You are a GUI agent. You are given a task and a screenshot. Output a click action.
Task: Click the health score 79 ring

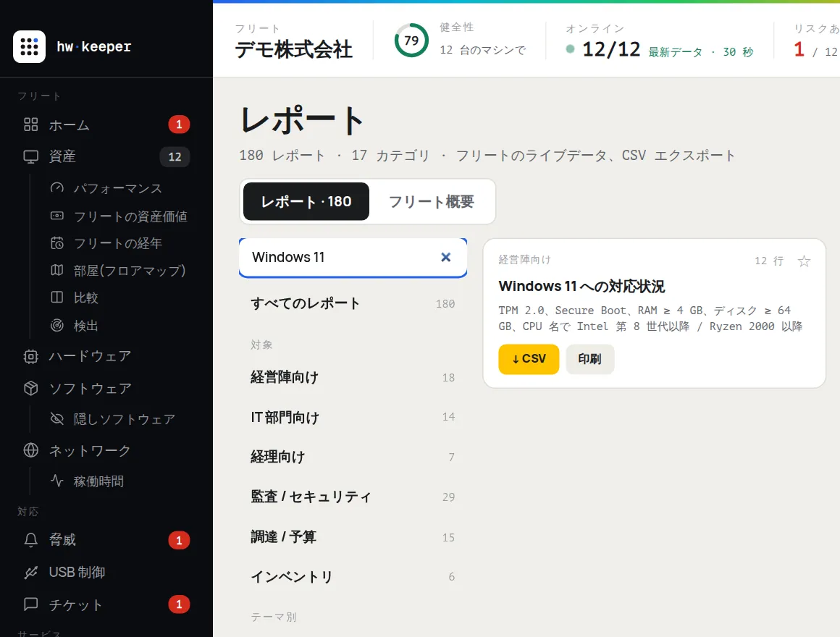tap(411, 41)
